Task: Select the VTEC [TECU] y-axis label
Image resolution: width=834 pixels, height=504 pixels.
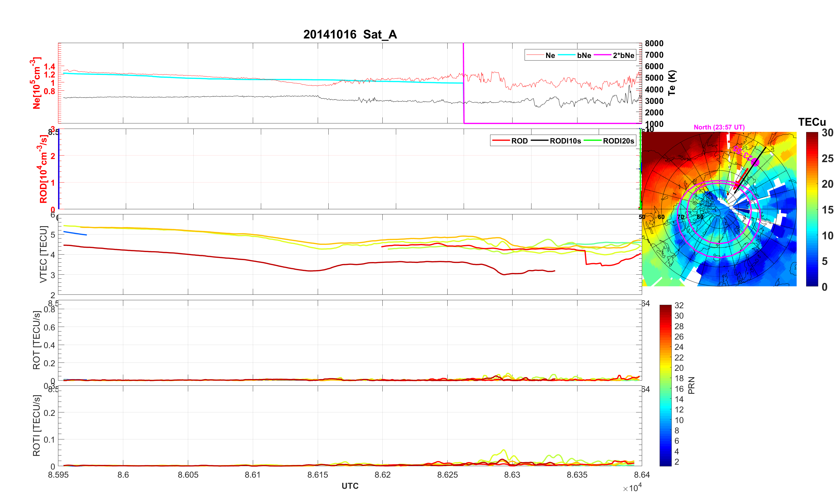Action: [43, 254]
